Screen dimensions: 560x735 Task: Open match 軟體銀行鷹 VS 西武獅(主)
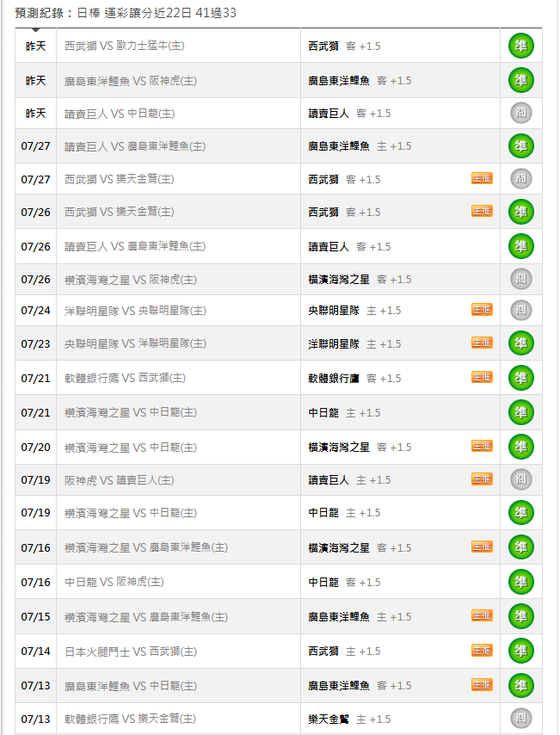[125, 378]
